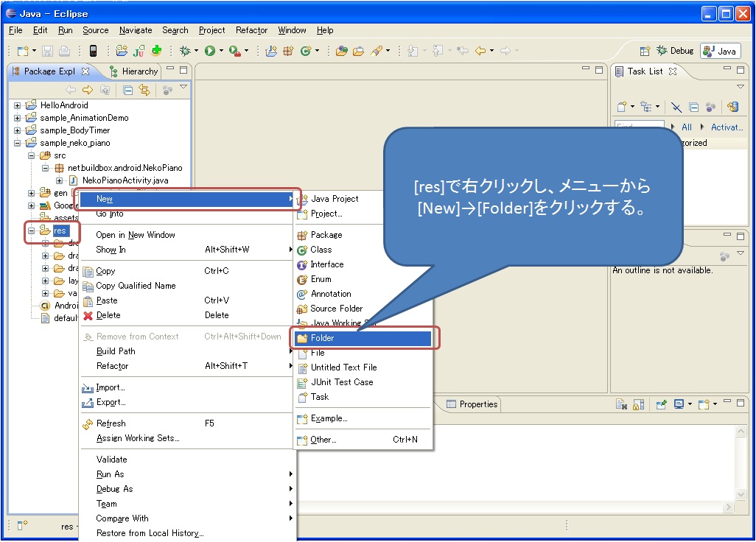Click the Open Perspective icon

coord(645,51)
